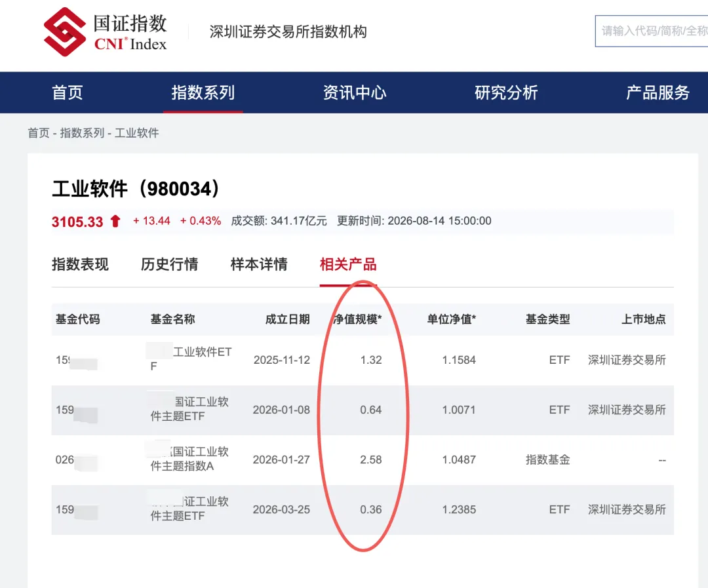Viewport: 708px width, 588px height.
Task: Click the 深圳证券交易所指数机构 header text
Action: [288, 31]
